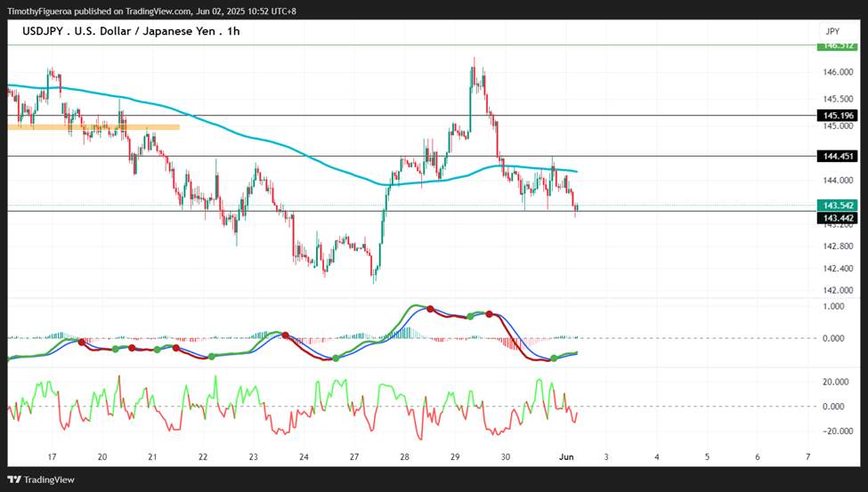
Task: Click date label 6 on time axis
Action: click(x=758, y=457)
